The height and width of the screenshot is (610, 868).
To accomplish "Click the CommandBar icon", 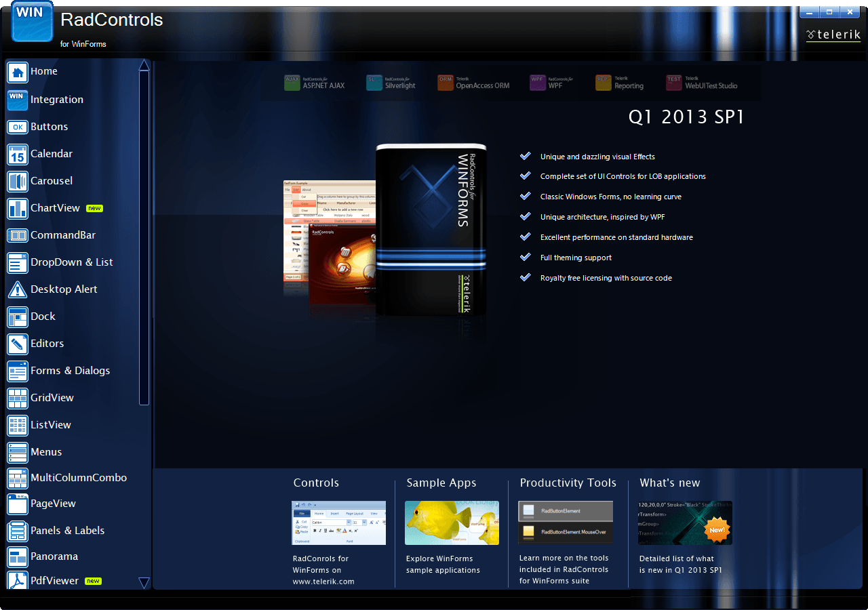I will pos(18,235).
